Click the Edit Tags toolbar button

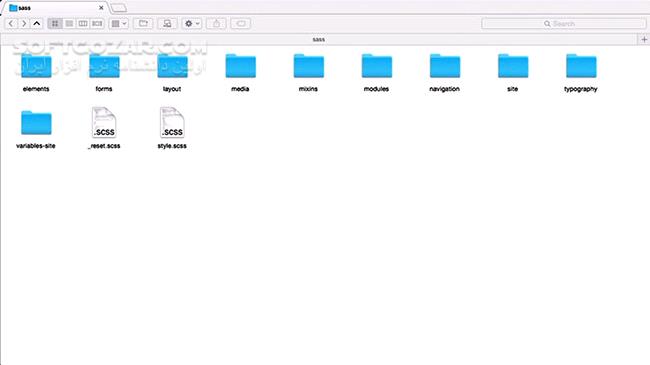pyautogui.click(x=241, y=24)
